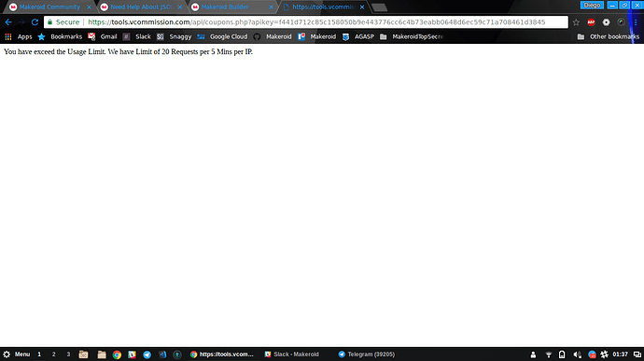Open the white hexagon extension icon

pyautogui.click(x=607, y=22)
